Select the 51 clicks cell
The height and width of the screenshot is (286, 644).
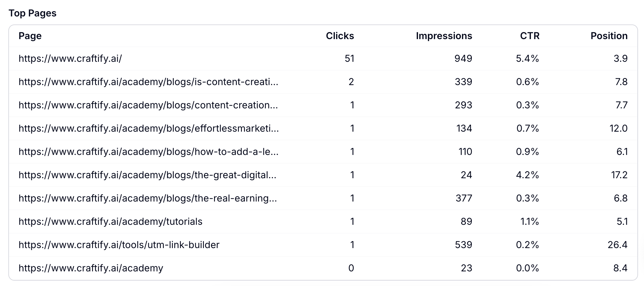coord(349,59)
